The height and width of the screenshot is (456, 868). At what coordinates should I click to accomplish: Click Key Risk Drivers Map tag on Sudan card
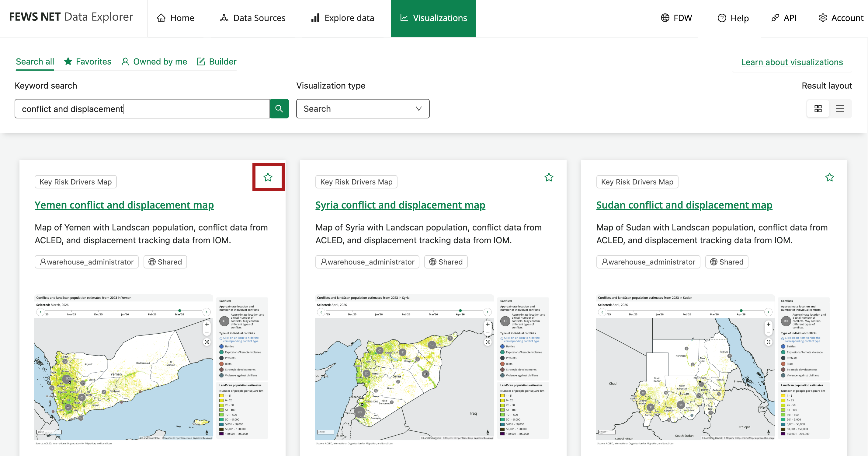click(x=637, y=182)
